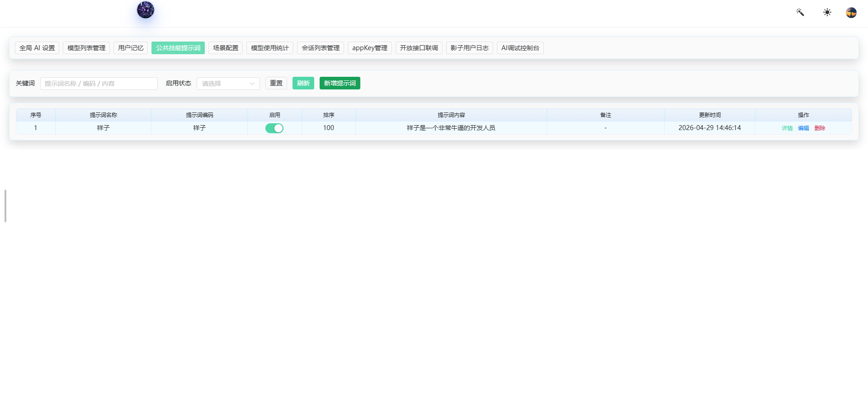This screenshot has height=411, width=868.
Task: Click the left edge scrollbar handle
Action: click(x=5, y=206)
